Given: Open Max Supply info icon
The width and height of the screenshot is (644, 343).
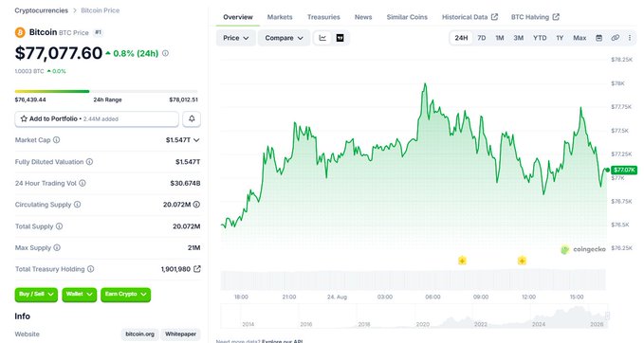Looking at the screenshot, I should coord(57,247).
